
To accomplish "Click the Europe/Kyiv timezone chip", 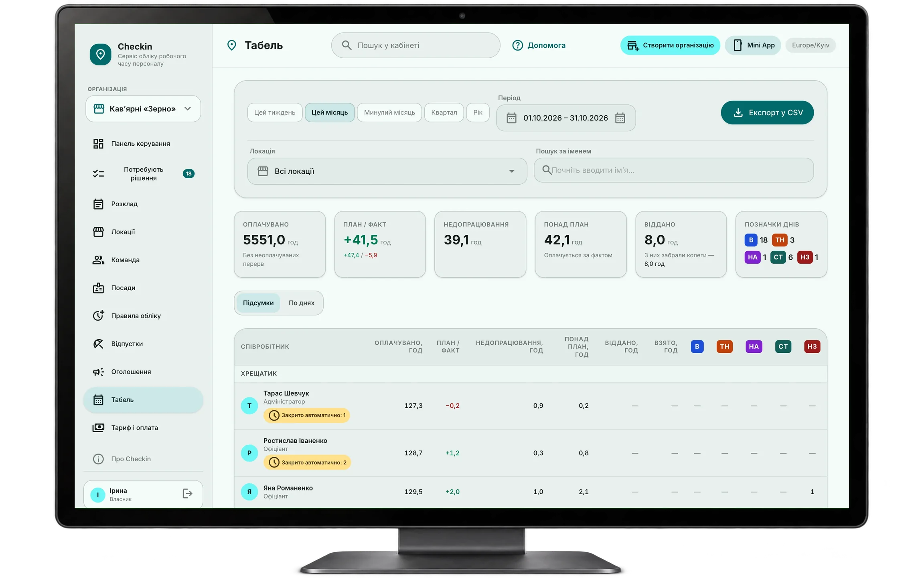I will coord(811,45).
